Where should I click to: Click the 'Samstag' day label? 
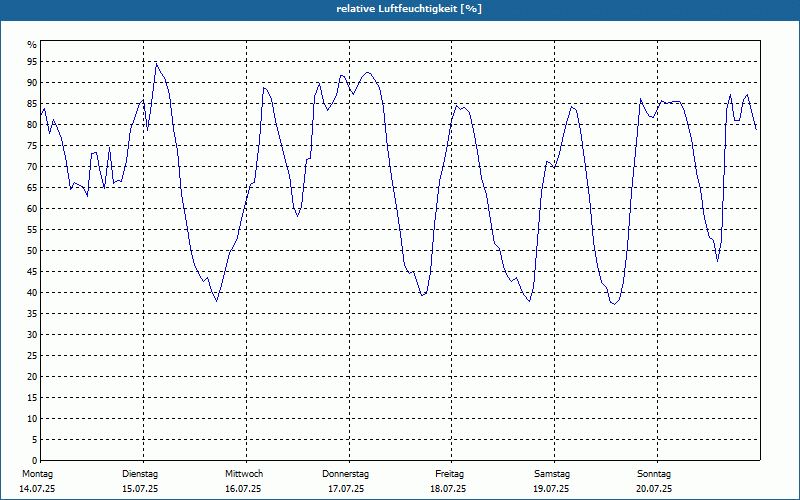tap(552, 474)
